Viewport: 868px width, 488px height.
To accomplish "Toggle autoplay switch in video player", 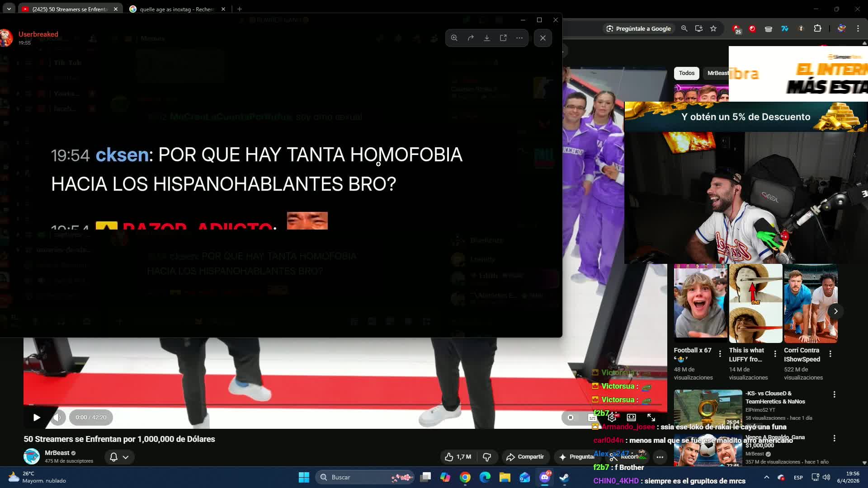I will (x=571, y=418).
